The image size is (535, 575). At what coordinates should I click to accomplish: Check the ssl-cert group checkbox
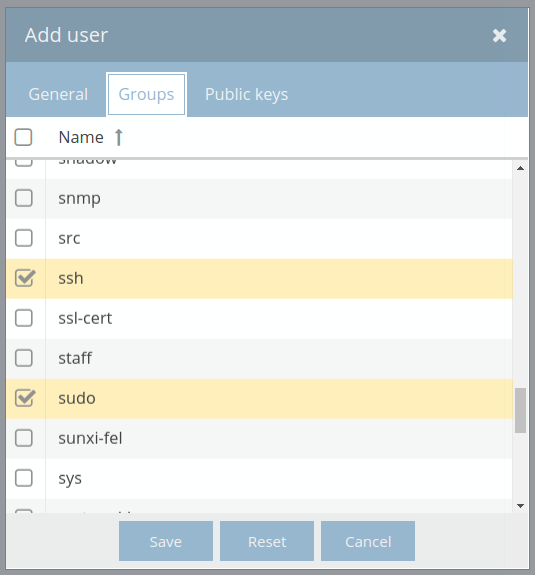(24, 318)
